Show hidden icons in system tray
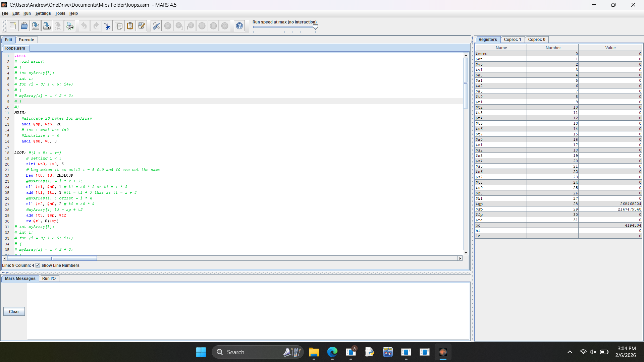This screenshot has height=362, width=644. point(570,352)
